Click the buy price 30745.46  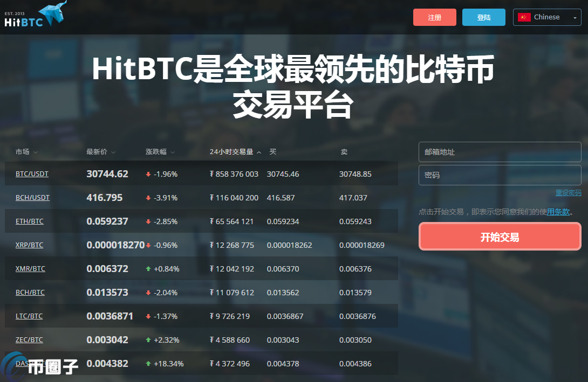coord(283,174)
